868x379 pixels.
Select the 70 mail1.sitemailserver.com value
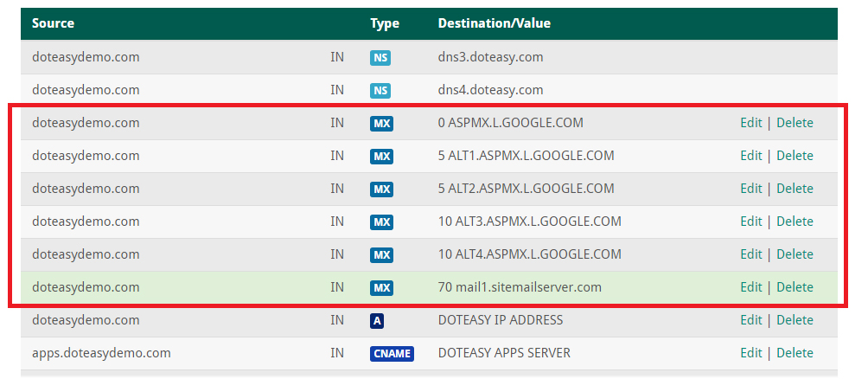point(520,287)
